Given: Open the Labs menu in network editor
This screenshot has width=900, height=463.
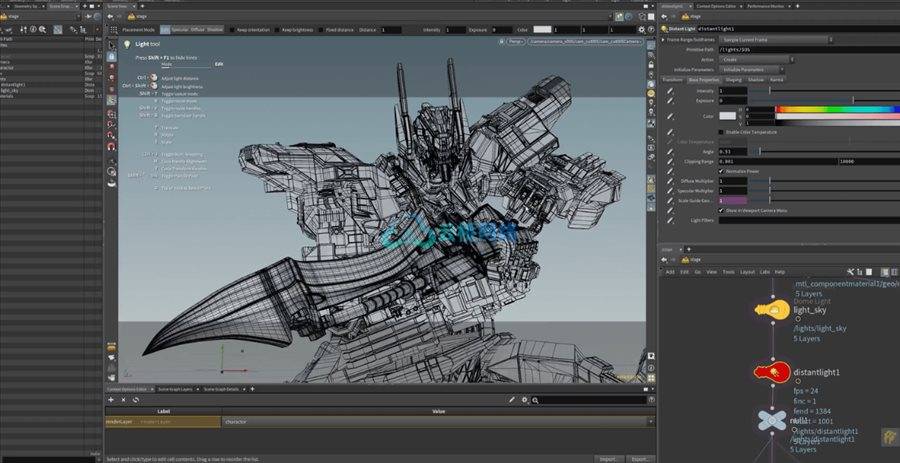Looking at the screenshot, I should (763, 271).
